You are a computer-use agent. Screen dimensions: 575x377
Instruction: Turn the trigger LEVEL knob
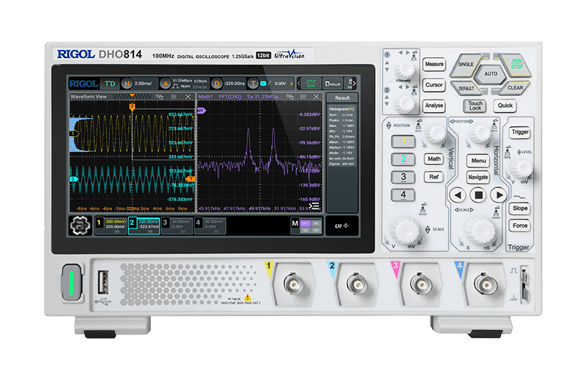click(521, 169)
